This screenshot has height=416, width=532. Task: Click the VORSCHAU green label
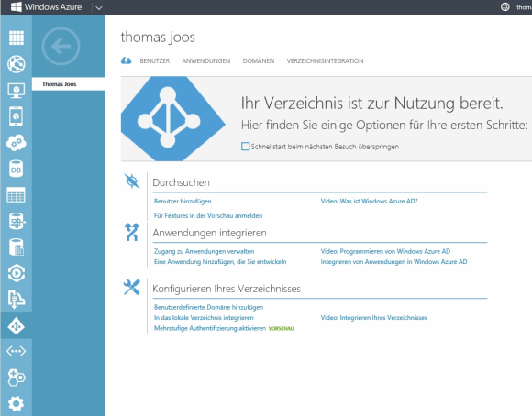click(x=281, y=329)
